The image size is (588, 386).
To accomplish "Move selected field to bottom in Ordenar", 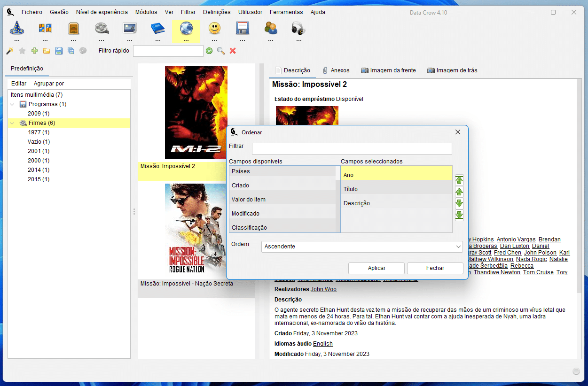I will (x=459, y=215).
